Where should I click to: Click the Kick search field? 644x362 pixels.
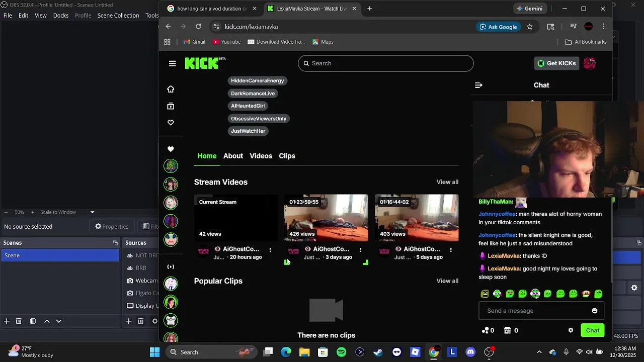(385, 63)
